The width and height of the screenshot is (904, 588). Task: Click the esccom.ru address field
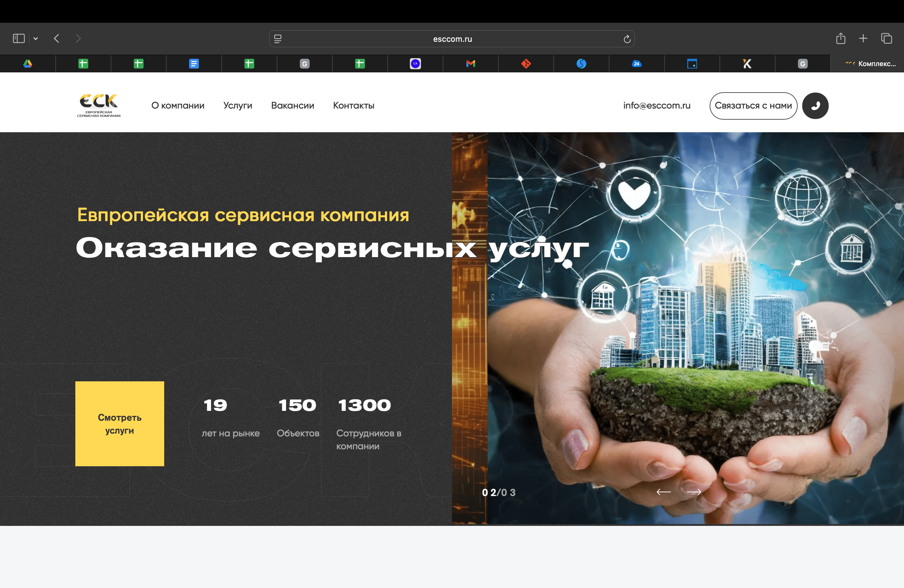(452, 39)
